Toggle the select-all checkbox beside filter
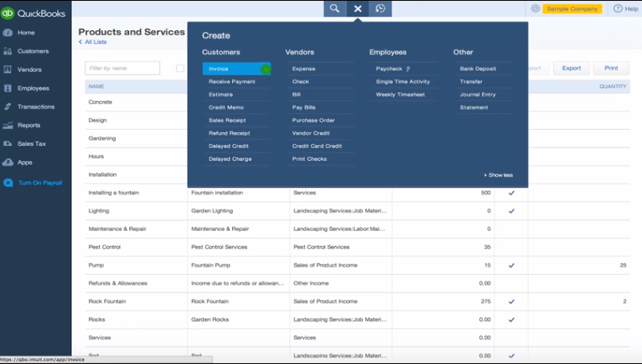642x364 pixels. pos(179,68)
